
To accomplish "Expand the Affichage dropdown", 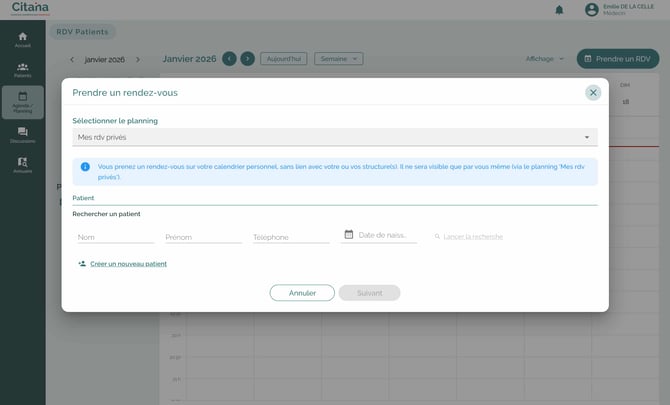I will [545, 59].
